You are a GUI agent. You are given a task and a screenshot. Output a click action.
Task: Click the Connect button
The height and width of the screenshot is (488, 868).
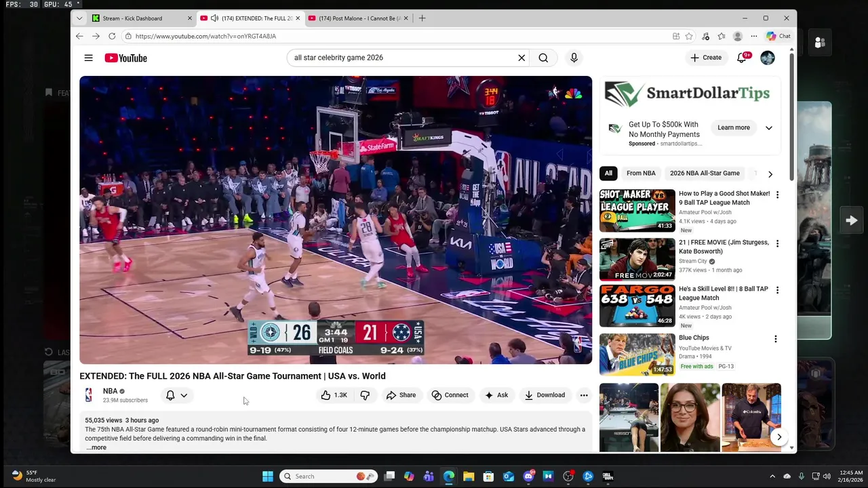pyautogui.click(x=450, y=395)
